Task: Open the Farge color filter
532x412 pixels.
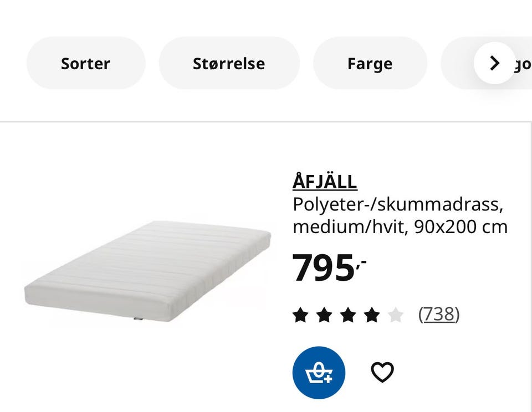Action: (x=370, y=63)
